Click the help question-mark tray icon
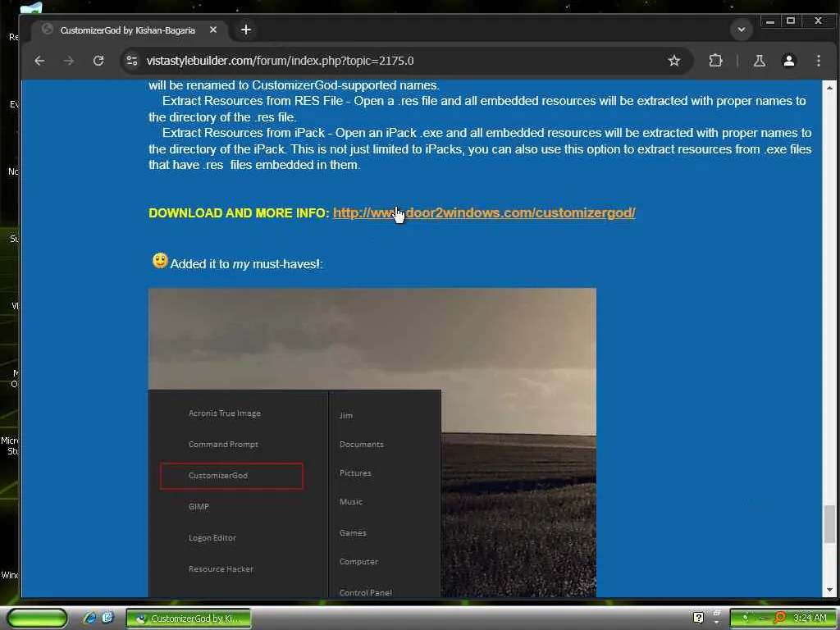840x630 pixels. pos(698,619)
